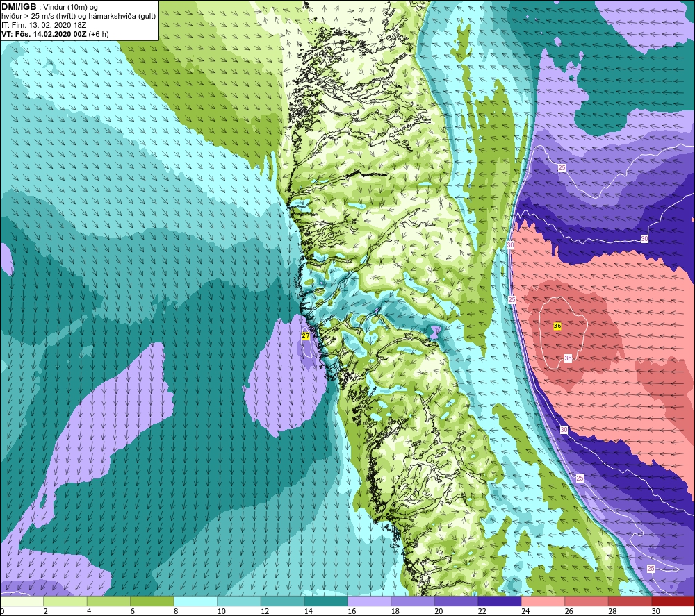Click the legend value 30 on the color scale
The image size is (695, 616).
click(655, 611)
